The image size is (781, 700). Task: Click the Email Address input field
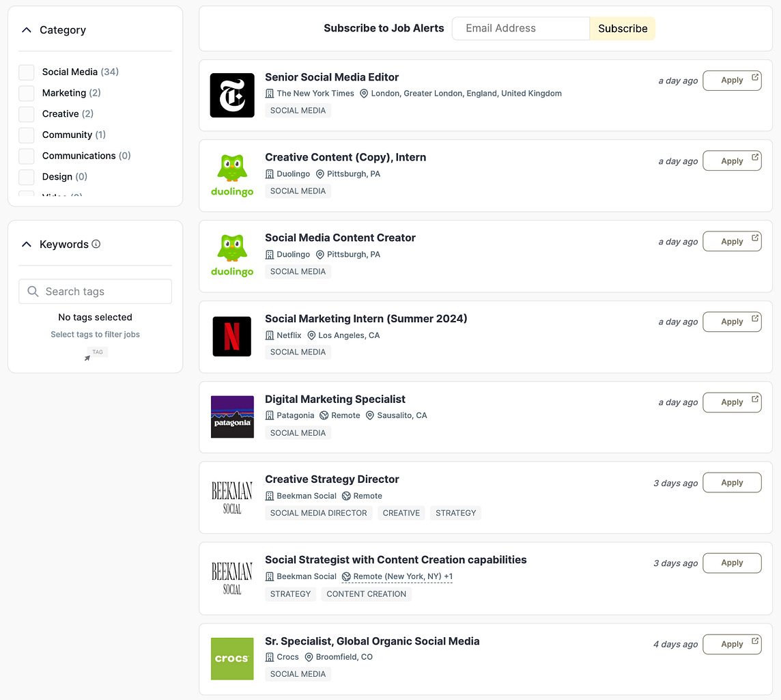click(x=521, y=29)
